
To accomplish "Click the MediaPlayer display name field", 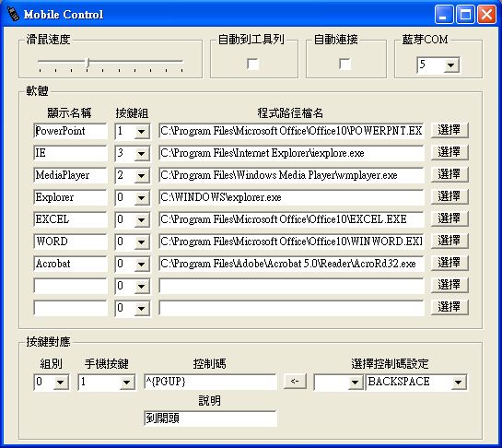I will click(70, 175).
